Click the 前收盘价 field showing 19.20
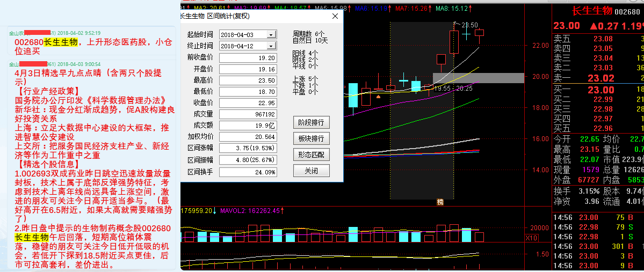 [x=248, y=57]
